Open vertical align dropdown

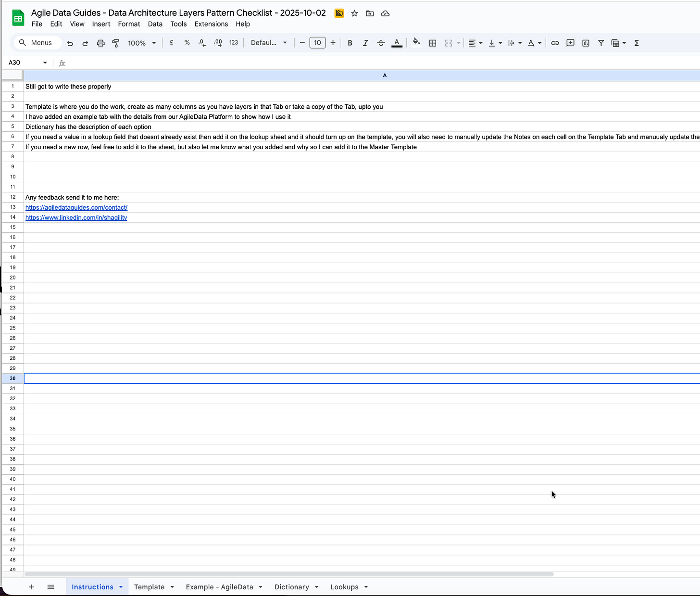point(495,43)
